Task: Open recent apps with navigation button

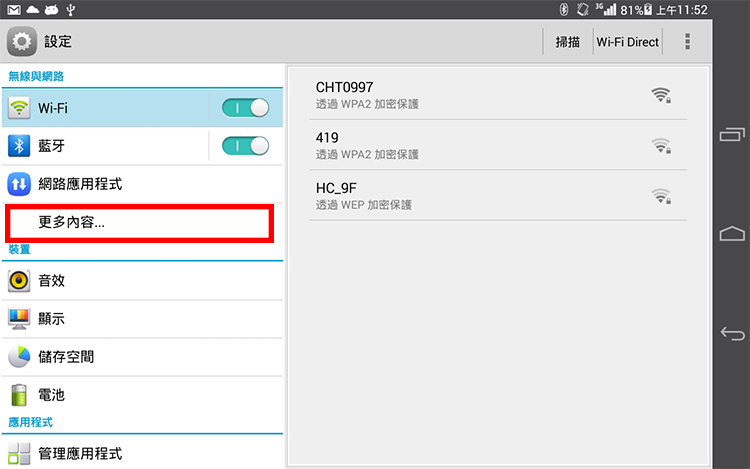Action: point(732,134)
